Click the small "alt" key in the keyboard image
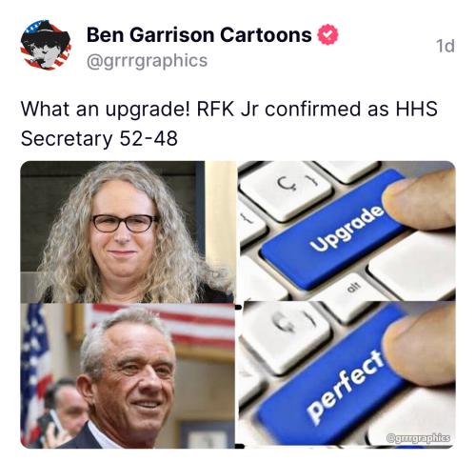Image resolution: width=476 pixels, height=462 pixels. [x=351, y=289]
